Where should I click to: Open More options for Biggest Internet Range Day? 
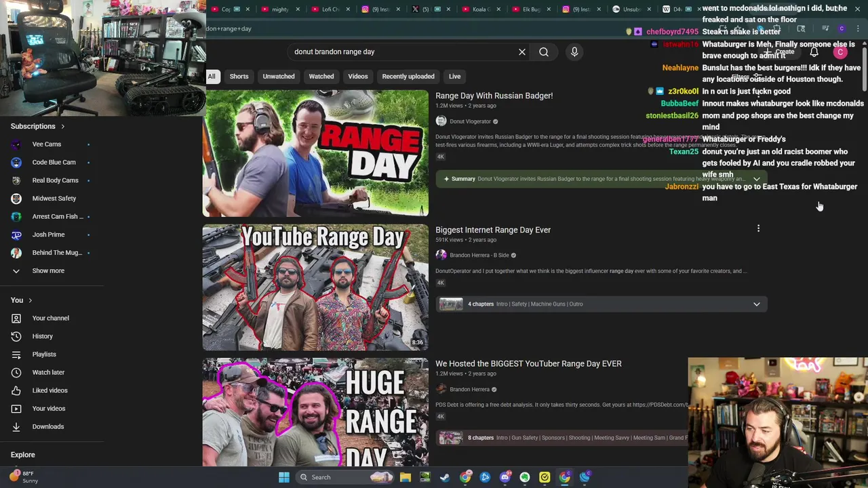click(758, 229)
